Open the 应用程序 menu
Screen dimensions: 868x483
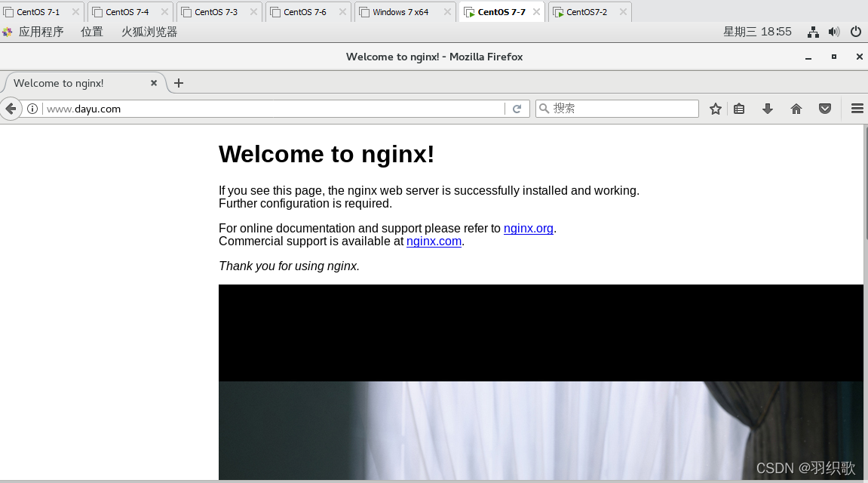click(41, 32)
